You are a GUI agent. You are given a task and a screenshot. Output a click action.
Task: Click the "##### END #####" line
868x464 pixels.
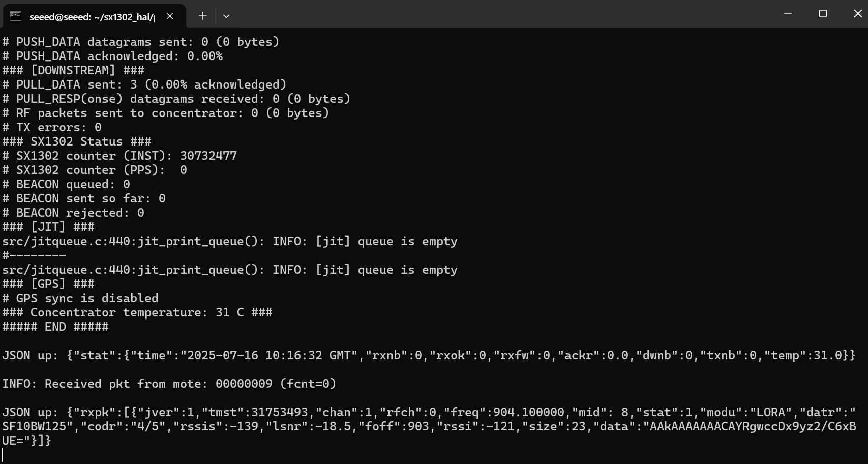click(55, 327)
